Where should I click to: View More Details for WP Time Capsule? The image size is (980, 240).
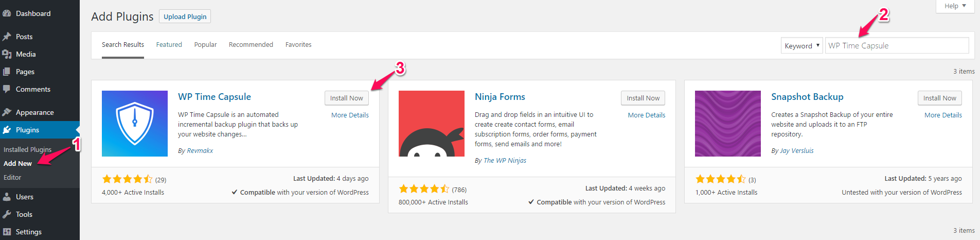coord(350,115)
